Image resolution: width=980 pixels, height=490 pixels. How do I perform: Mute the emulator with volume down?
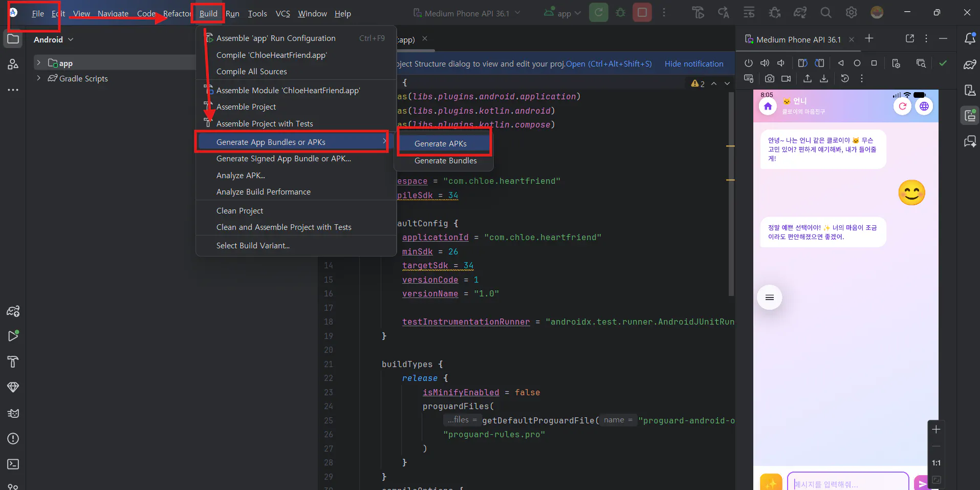click(781, 63)
